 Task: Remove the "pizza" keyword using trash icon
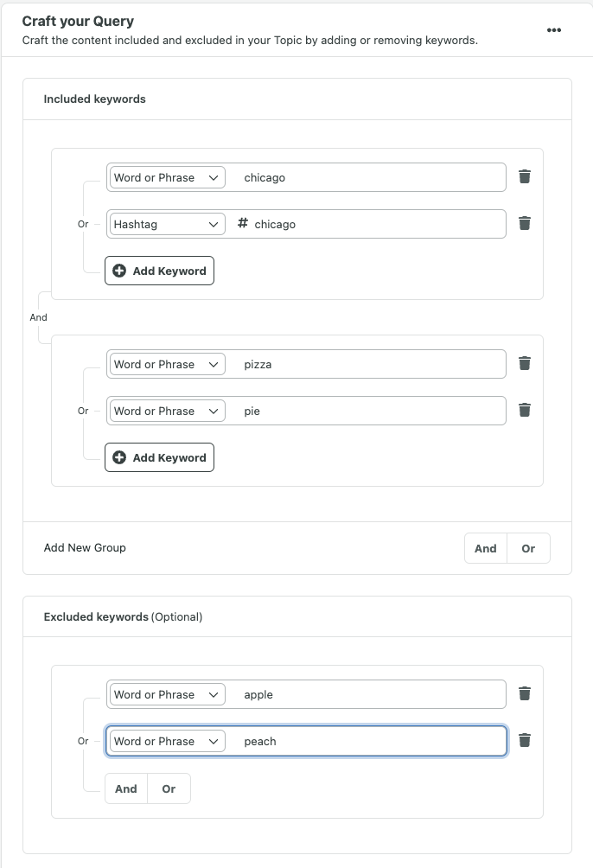(524, 363)
